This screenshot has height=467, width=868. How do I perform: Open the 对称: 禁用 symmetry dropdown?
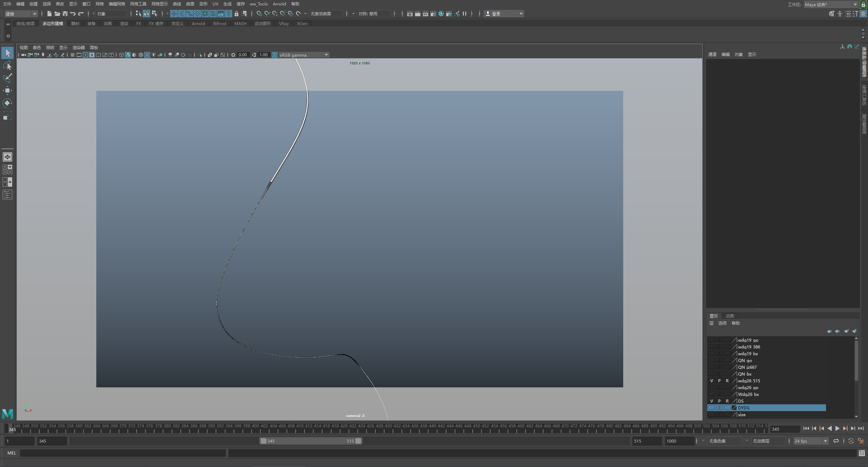373,14
